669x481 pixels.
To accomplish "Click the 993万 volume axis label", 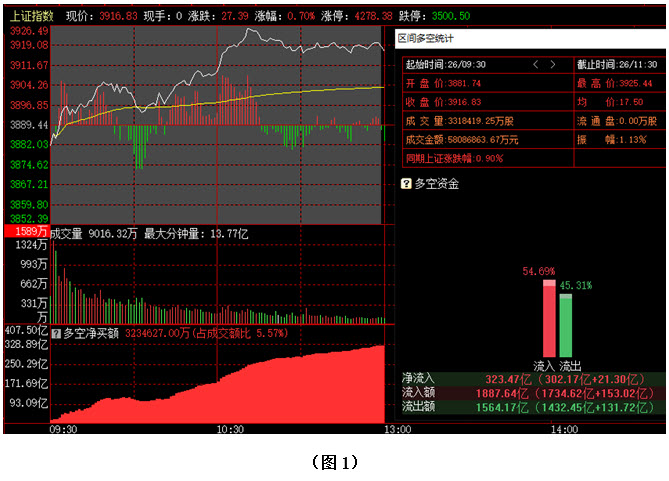I will click(x=34, y=264).
